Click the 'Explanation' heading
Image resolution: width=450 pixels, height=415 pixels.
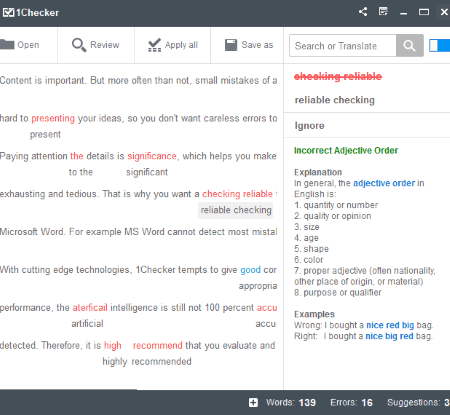pyautogui.click(x=318, y=172)
